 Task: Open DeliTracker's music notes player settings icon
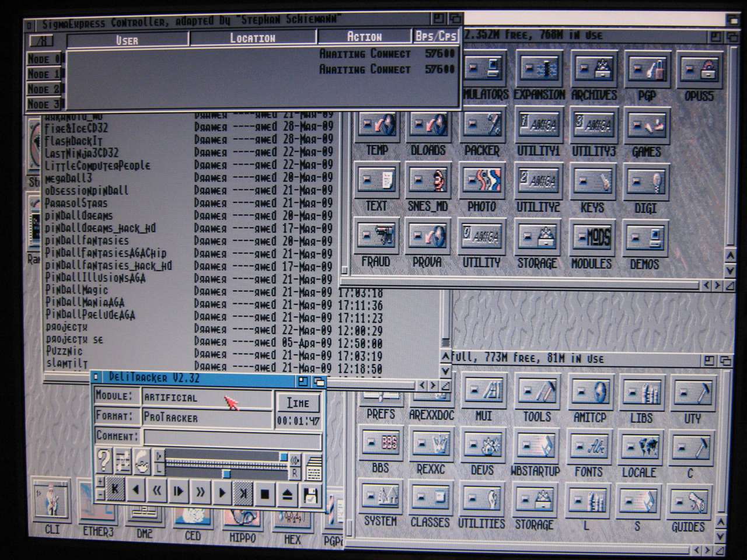[123, 461]
